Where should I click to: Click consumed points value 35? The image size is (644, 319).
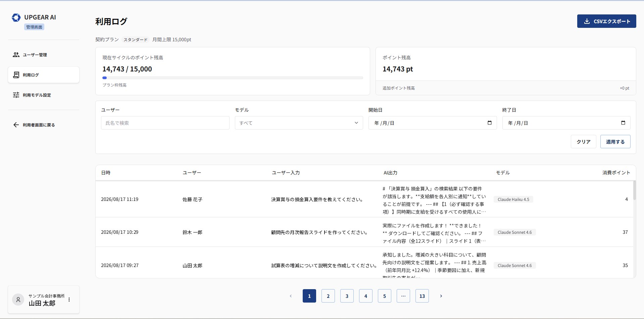click(625, 265)
